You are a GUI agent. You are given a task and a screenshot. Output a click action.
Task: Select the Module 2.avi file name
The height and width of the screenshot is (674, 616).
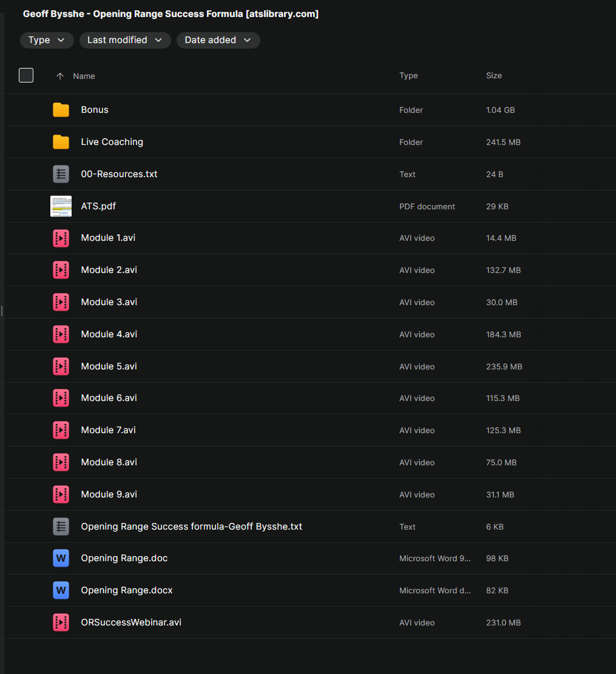[x=109, y=270]
